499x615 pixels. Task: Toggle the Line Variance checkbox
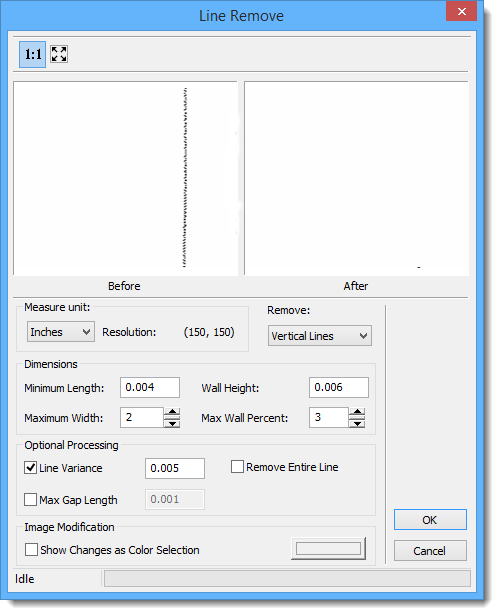31,468
